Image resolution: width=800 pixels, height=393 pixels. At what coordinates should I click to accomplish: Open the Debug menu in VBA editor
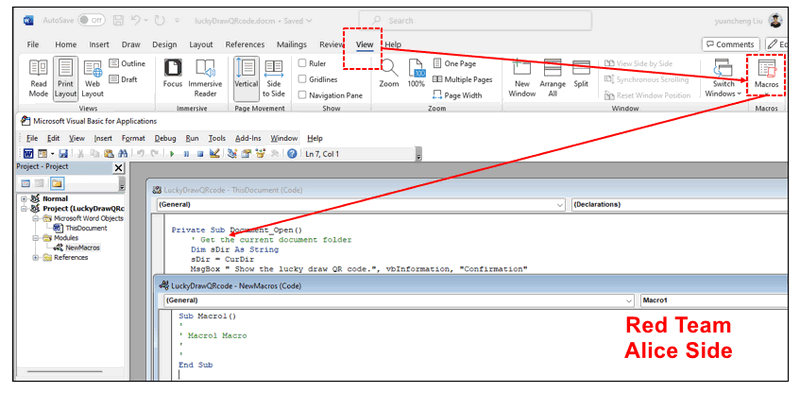[165, 138]
